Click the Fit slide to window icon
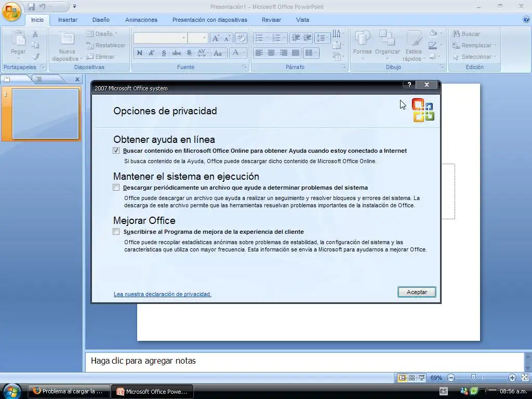The height and width of the screenshot is (399, 532). click(525, 378)
